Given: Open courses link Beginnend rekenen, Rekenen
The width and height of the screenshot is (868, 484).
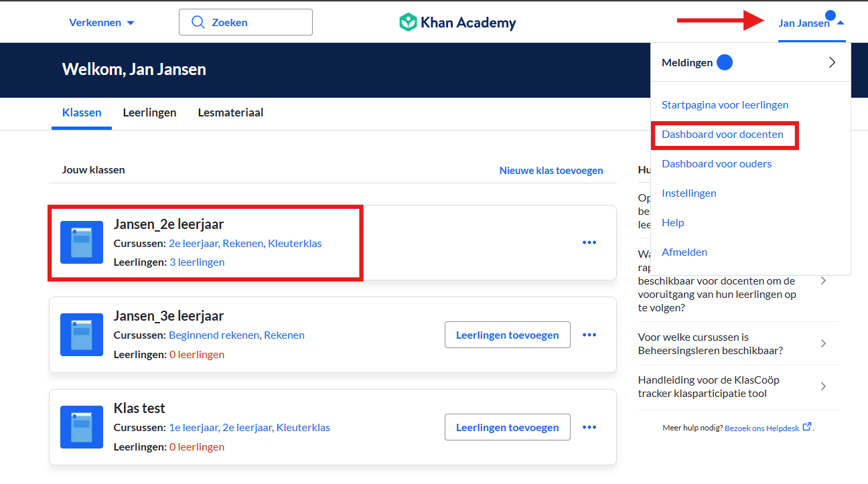Looking at the screenshot, I should 236,335.
